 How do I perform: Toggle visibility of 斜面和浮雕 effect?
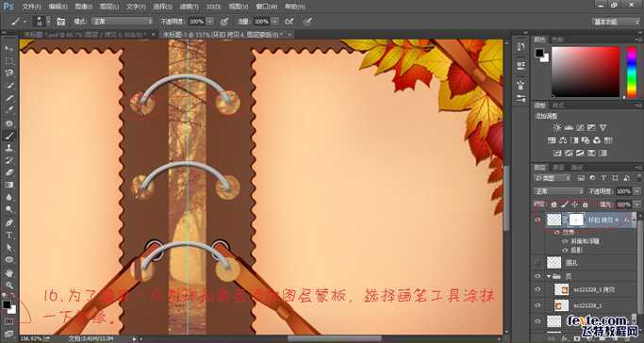coord(565,241)
